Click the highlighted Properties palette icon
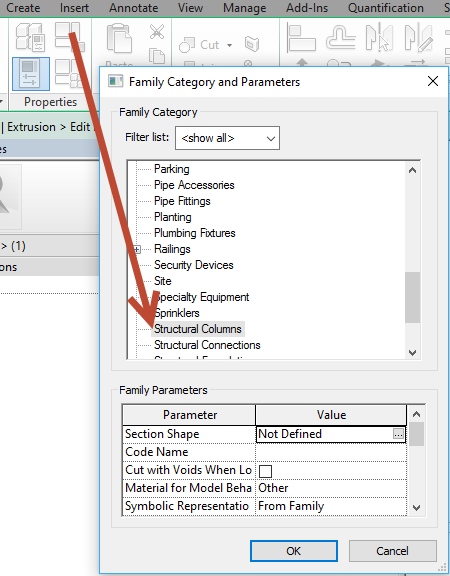The width and height of the screenshot is (450, 576). click(31, 74)
